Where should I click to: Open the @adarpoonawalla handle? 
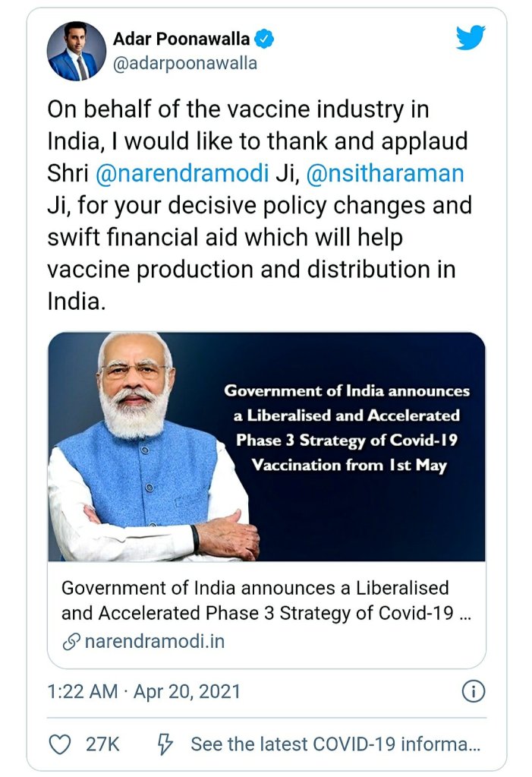(184, 64)
